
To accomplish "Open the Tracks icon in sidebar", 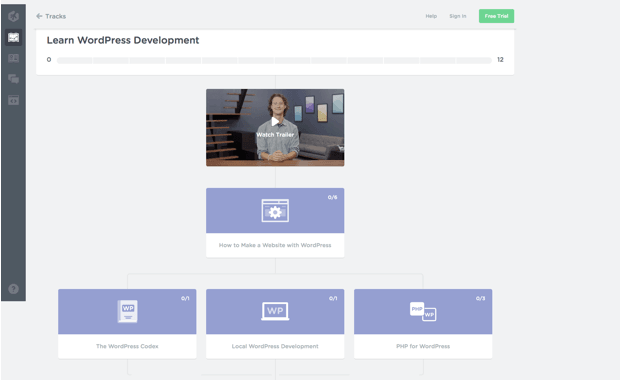I will point(13,38).
